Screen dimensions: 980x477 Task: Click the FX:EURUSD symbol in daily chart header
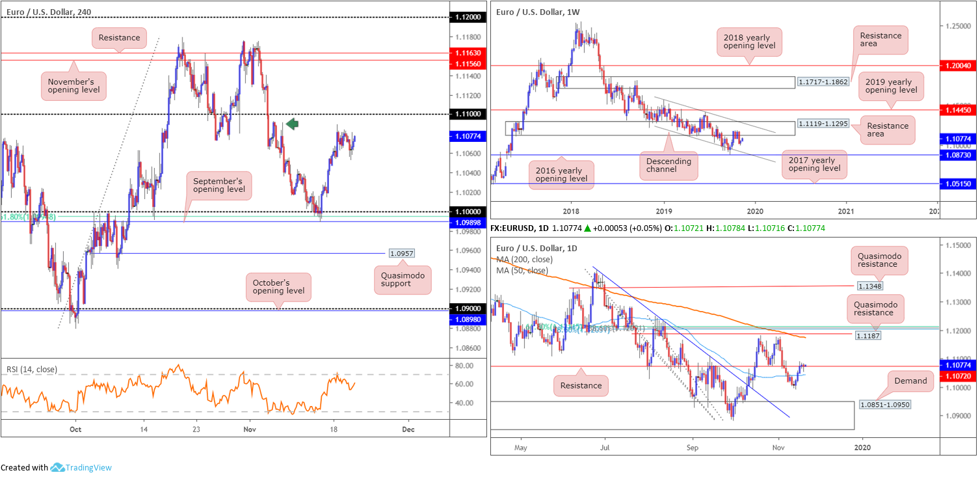[518, 228]
